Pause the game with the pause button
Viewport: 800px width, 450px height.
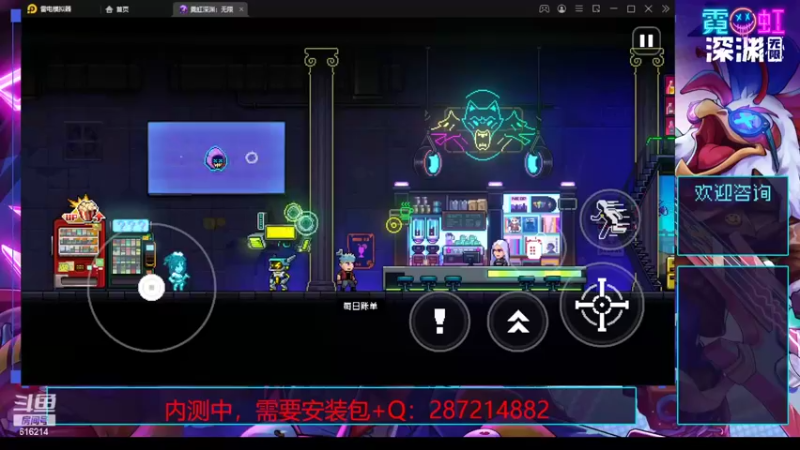(x=646, y=40)
